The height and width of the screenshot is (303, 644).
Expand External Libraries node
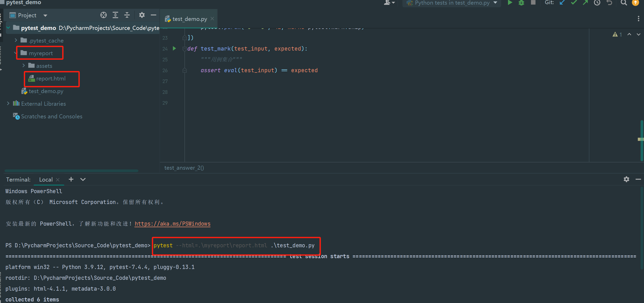coord(8,103)
